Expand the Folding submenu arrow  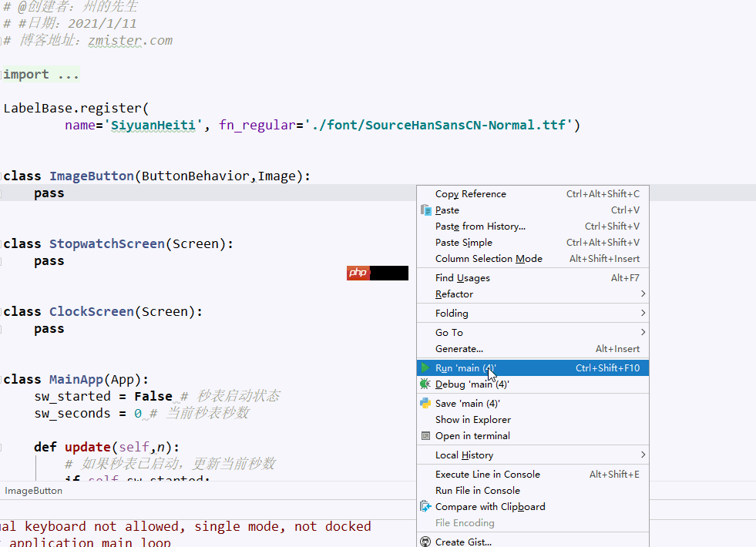643,314
